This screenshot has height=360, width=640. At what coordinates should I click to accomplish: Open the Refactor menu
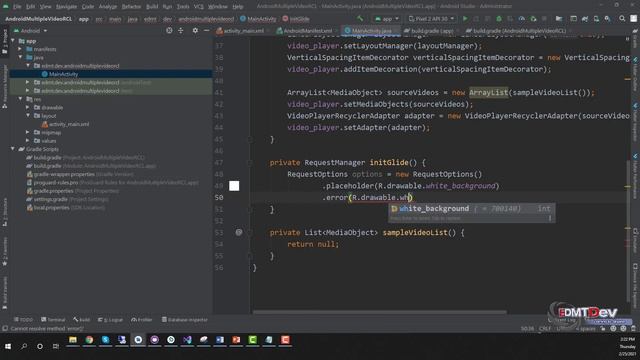point(131,7)
